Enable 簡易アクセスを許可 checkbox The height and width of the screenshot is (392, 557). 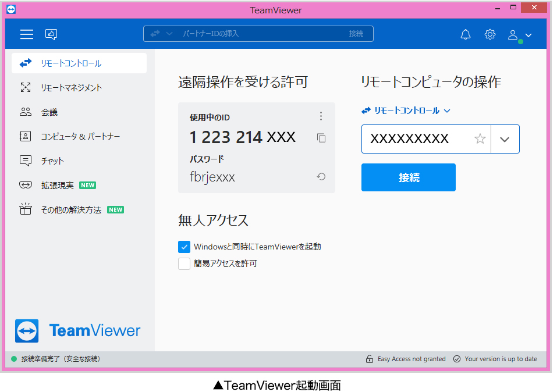coord(184,263)
